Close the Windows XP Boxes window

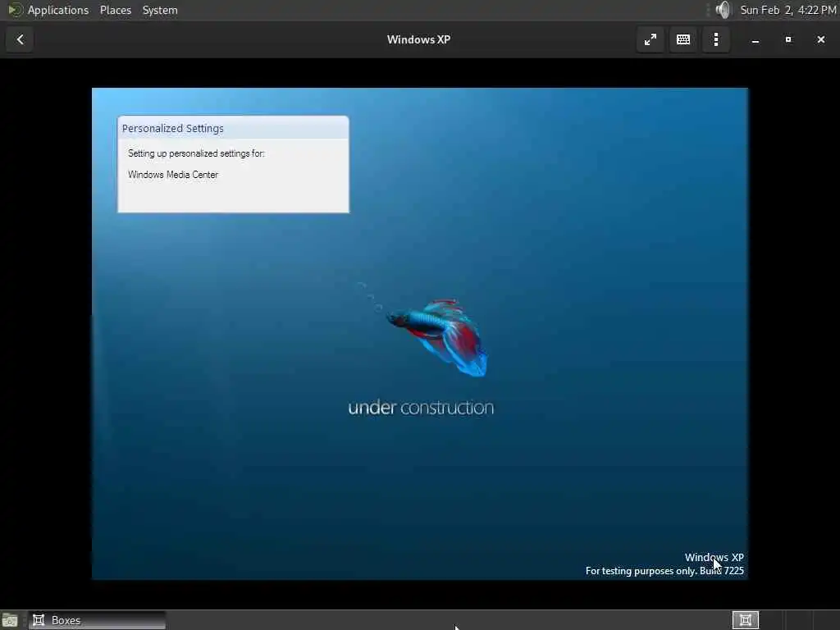(820, 39)
